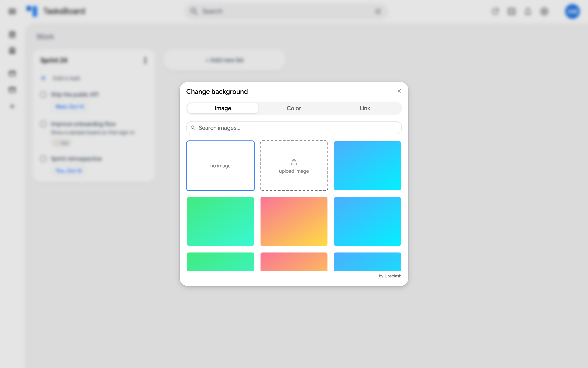The height and width of the screenshot is (368, 588).
Task: Click the upload image tile
Action: point(294,166)
